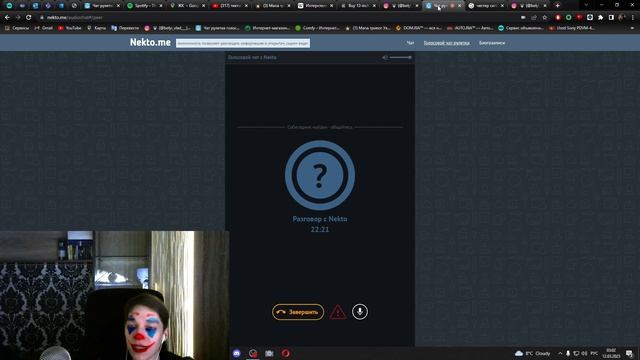Open the YouTube bookmark

click(70, 28)
